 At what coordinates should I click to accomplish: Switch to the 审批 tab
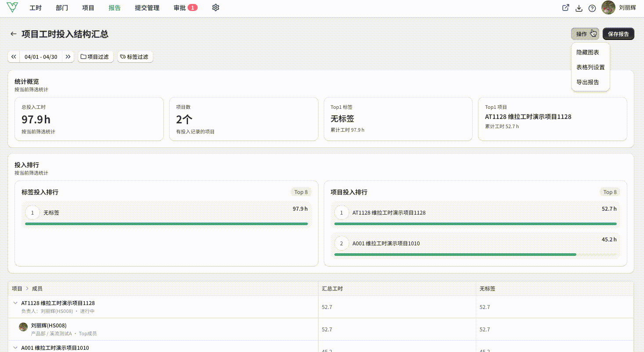click(x=185, y=8)
